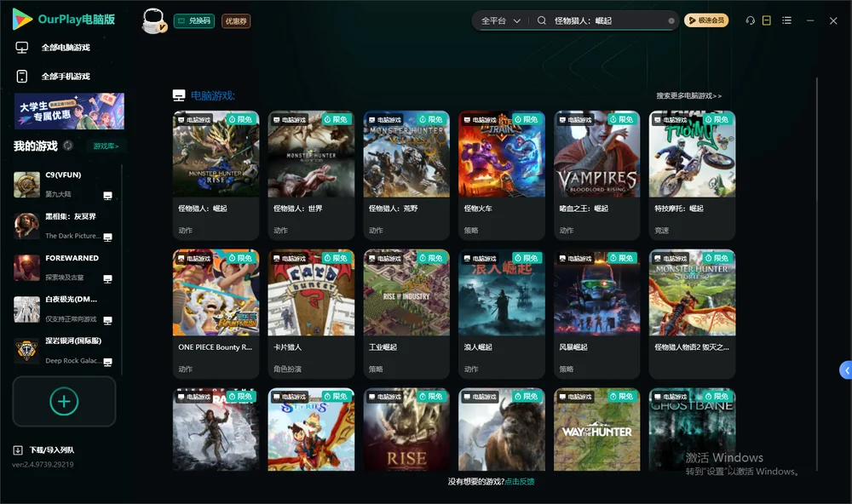
Task: Open the ONE PIECE Bounty Rush card
Action: pos(216,313)
